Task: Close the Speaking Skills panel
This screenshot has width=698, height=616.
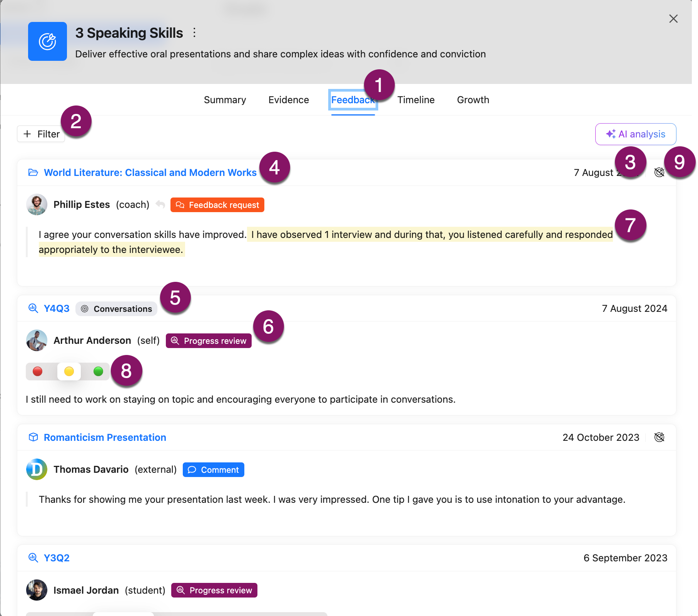Action: (x=673, y=19)
